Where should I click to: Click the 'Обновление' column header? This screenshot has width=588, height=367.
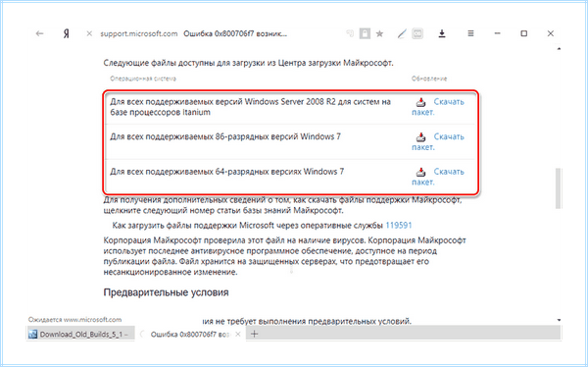point(429,79)
